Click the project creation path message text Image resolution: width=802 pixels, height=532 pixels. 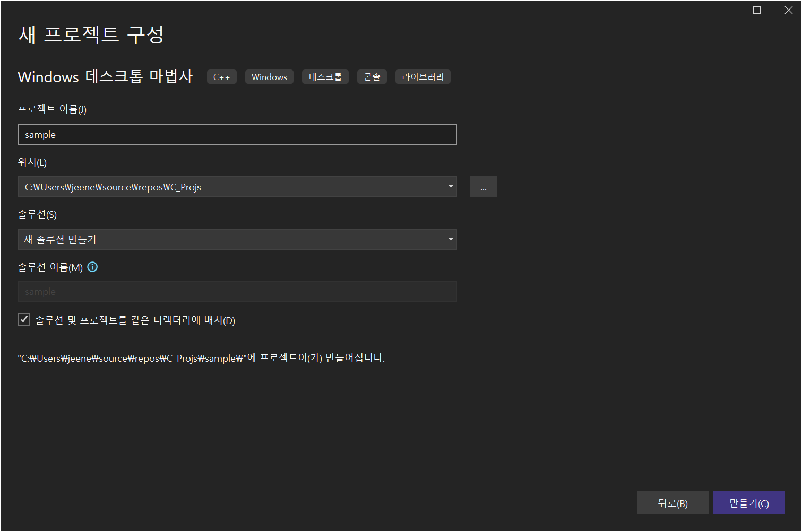point(201,358)
